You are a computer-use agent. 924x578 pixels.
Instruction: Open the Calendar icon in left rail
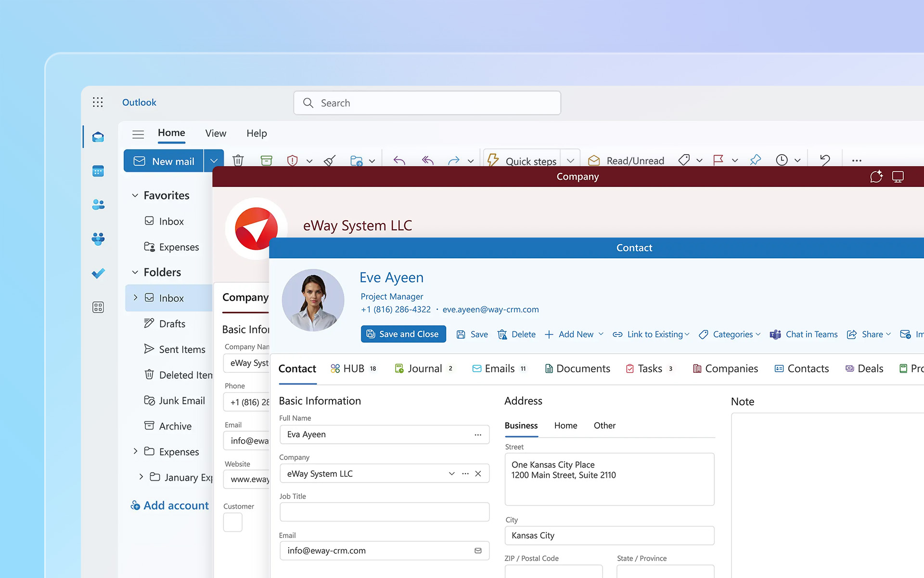(x=98, y=171)
